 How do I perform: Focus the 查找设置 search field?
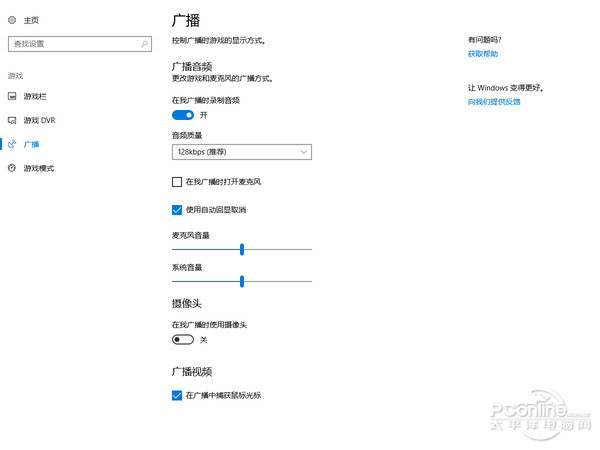coord(80,44)
